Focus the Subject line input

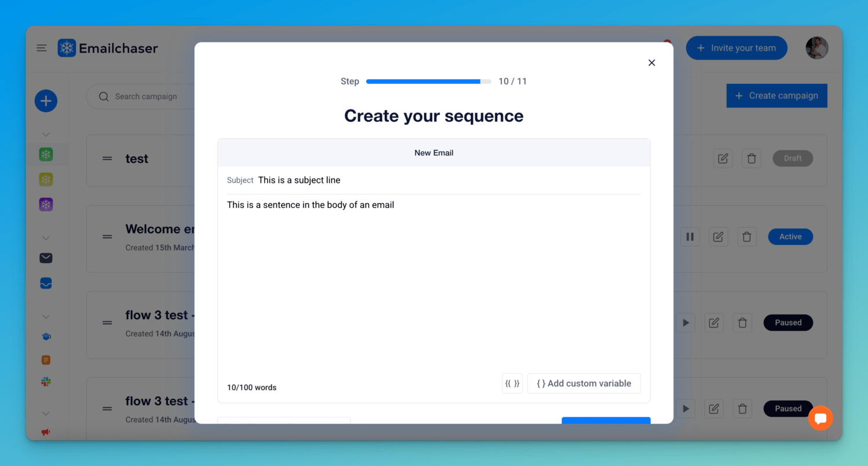[x=449, y=180]
